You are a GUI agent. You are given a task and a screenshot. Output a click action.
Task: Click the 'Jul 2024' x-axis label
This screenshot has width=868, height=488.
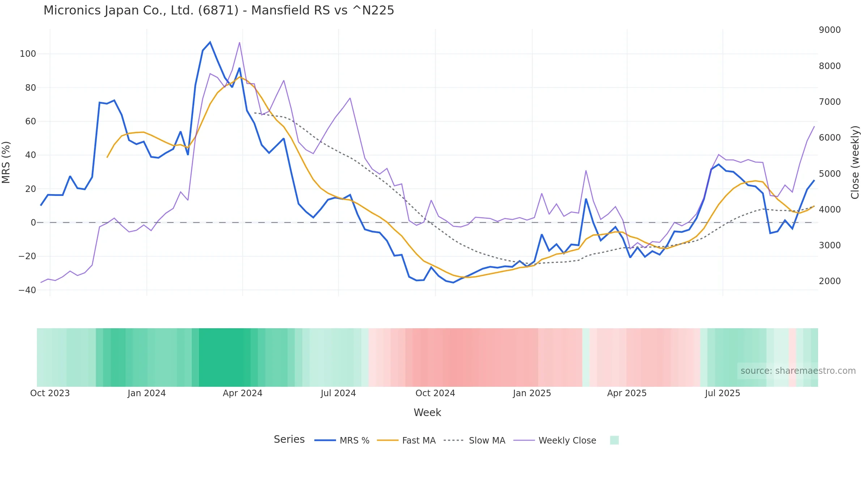pos(338,393)
